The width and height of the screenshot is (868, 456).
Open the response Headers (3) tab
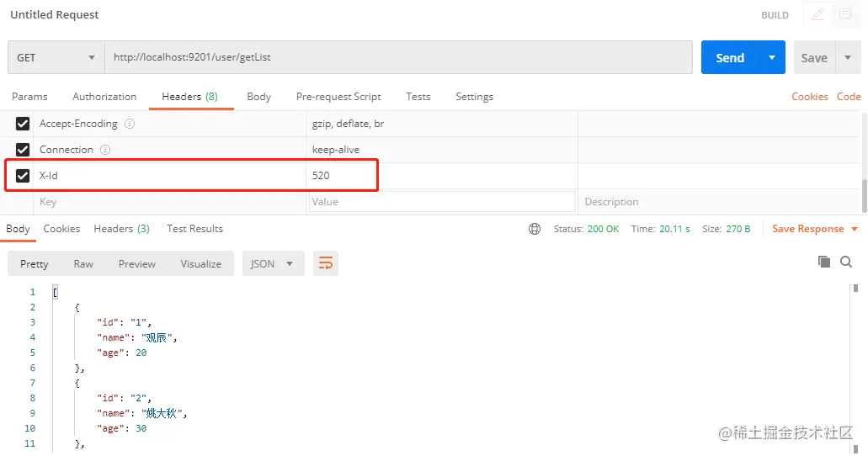pos(122,229)
